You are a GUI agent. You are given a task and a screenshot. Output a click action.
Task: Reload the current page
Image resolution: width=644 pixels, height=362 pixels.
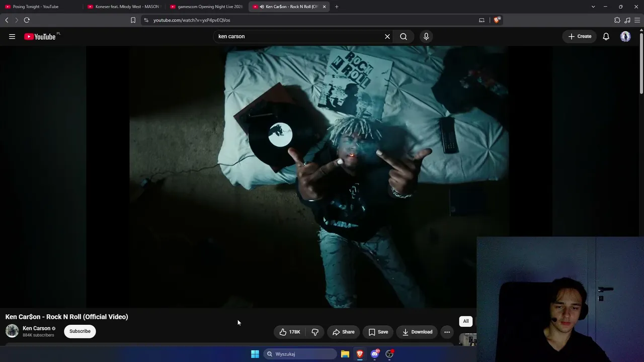(27, 20)
